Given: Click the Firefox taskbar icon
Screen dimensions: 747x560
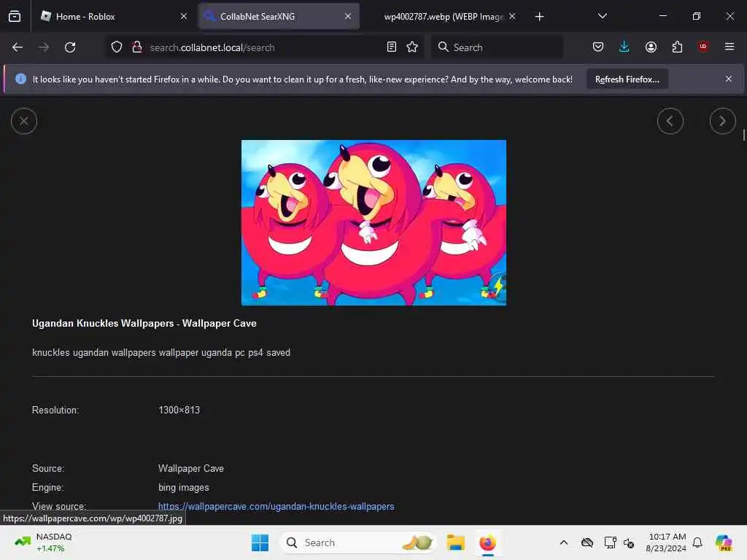Looking at the screenshot, I should point(487,542).
